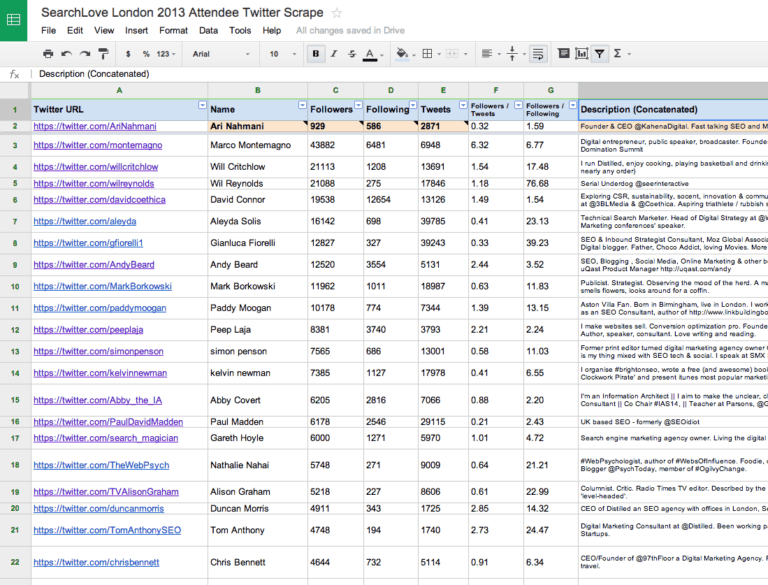
Task: Toggle italic formatting
Action: click(x=334, y=54)
